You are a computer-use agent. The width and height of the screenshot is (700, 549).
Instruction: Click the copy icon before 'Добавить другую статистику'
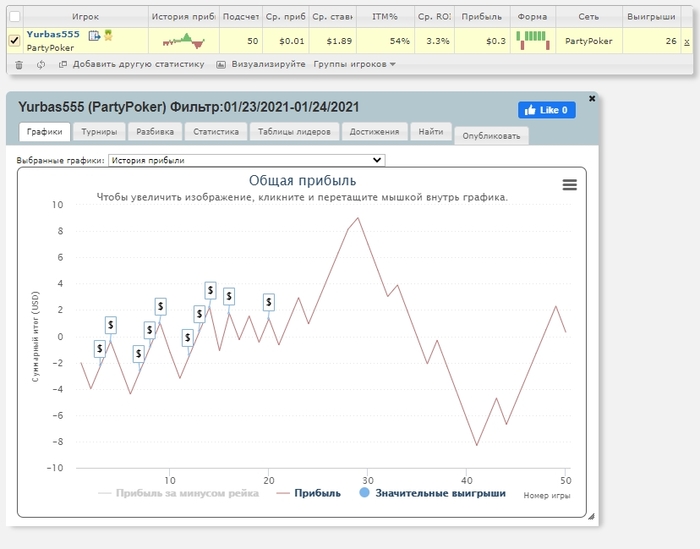(63, 64)
